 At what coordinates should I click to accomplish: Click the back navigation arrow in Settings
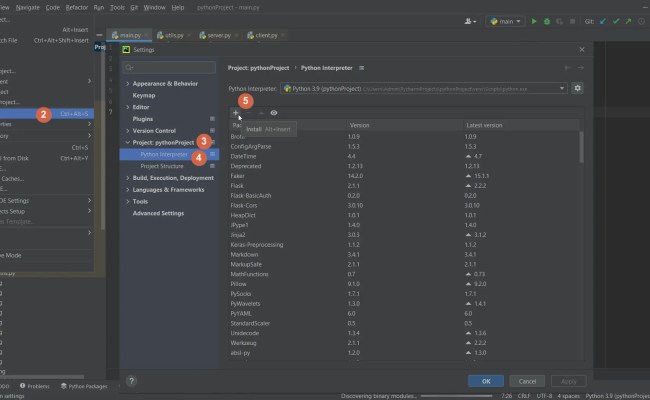[568, 68]
